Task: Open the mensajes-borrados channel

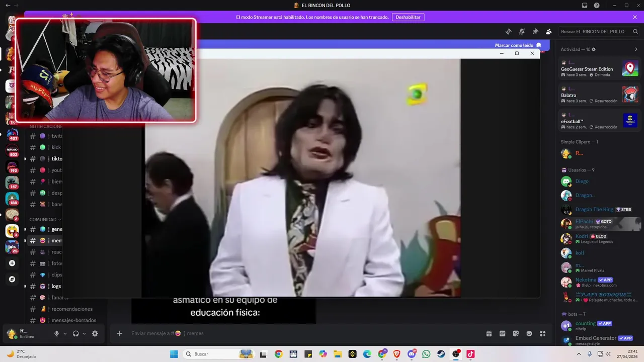Action: click(65, 320)
